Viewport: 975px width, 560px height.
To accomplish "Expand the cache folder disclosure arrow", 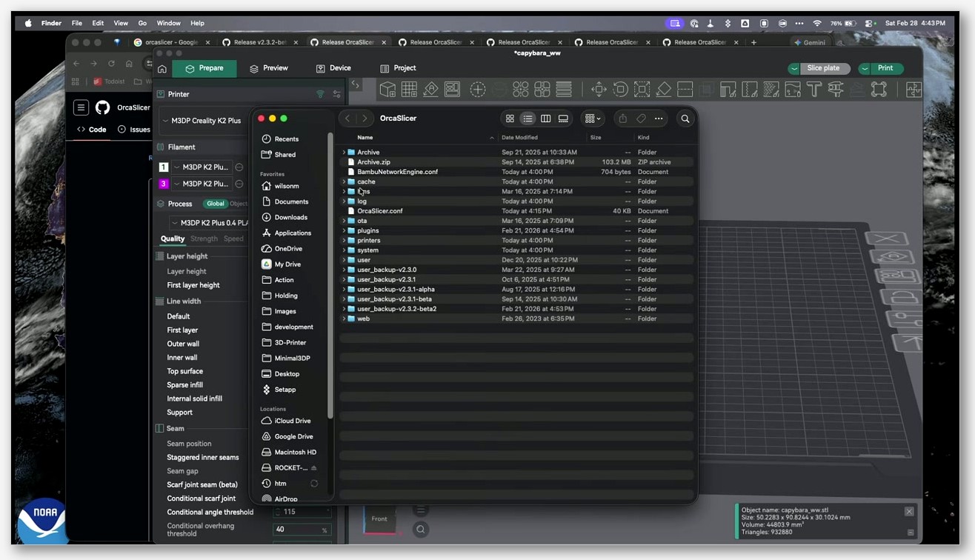I will point(344,181).
